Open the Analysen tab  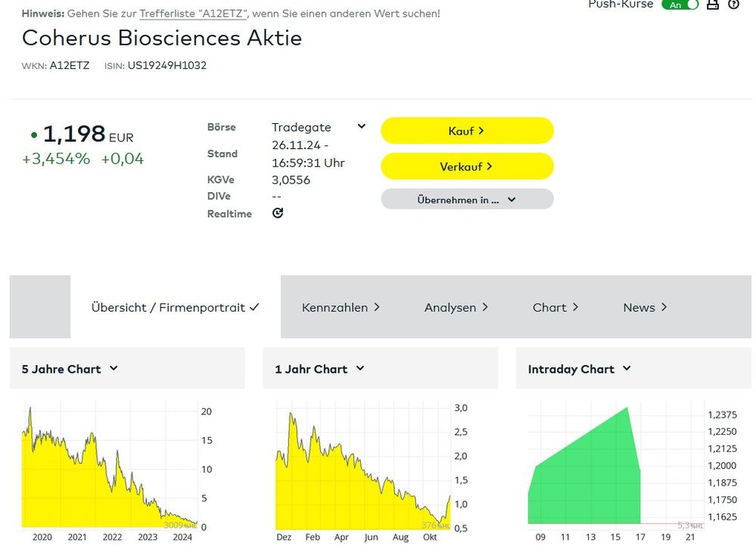click(456, 308)
